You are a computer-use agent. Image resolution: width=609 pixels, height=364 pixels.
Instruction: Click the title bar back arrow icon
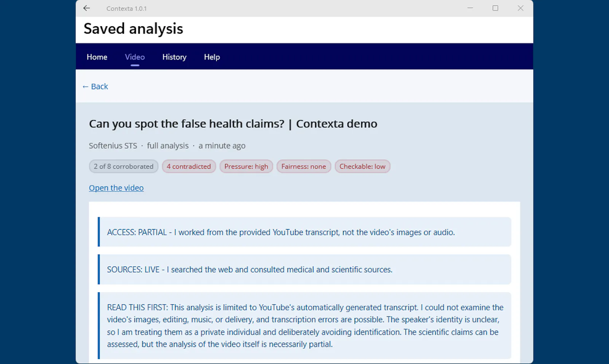point(87,8)
